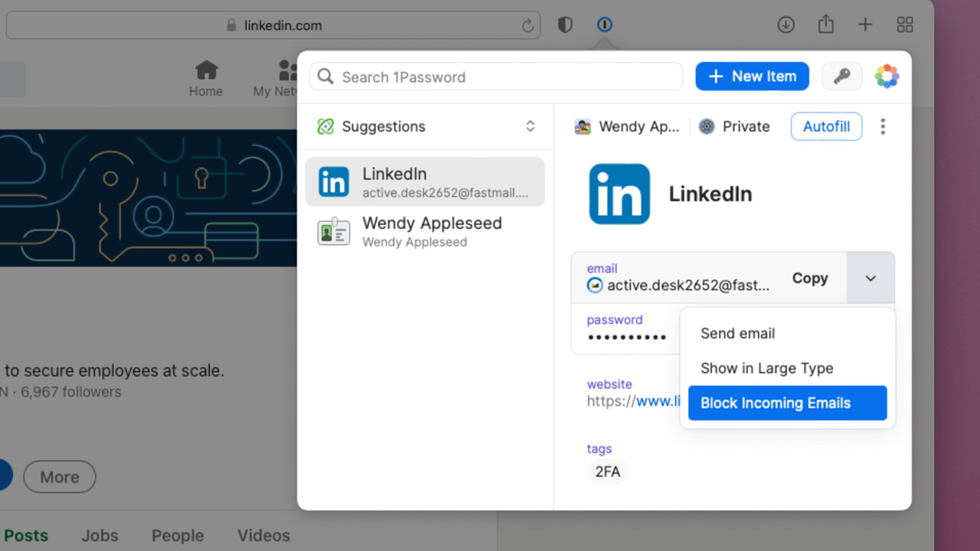Click the 6,967 followers text
This screenshot has width=980, height=551.
71,392
